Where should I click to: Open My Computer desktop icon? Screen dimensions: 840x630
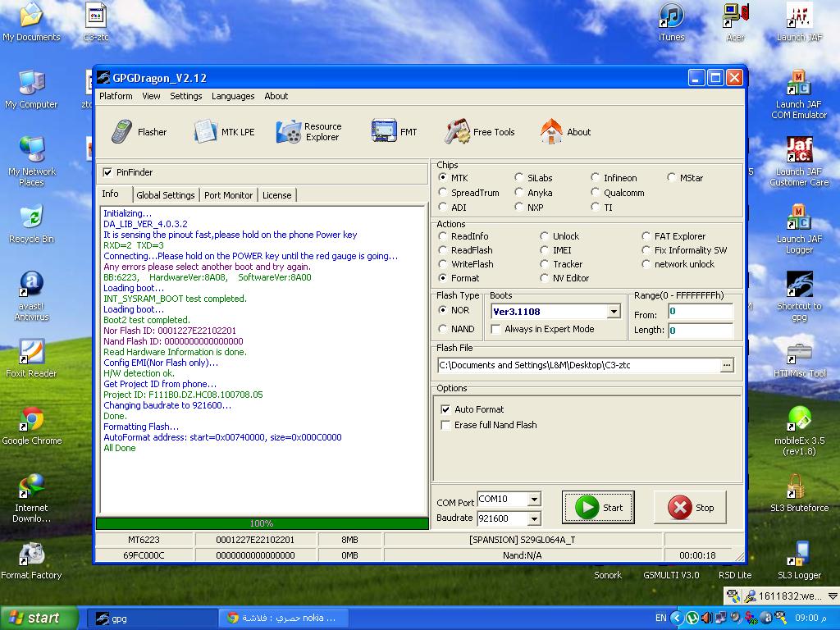[x=31, y=89]
